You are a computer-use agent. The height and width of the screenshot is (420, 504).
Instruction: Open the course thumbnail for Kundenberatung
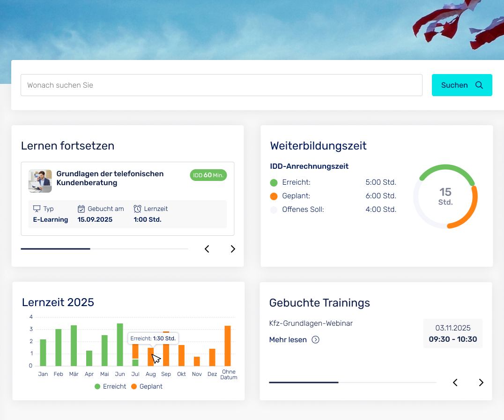pos(40,181)
